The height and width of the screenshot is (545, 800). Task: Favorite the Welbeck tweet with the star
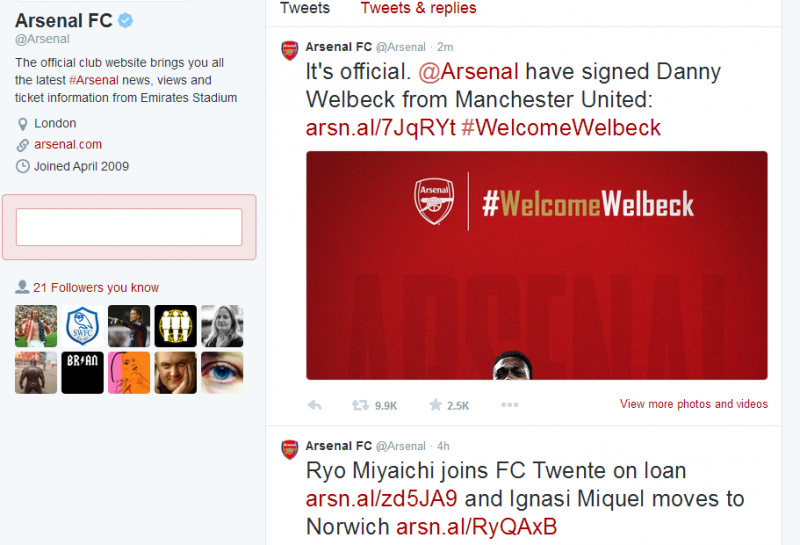tap(435, 405)
